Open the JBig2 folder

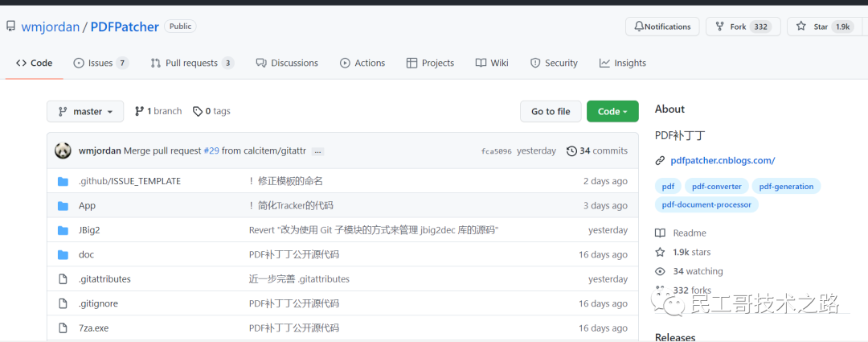(89, 230)
